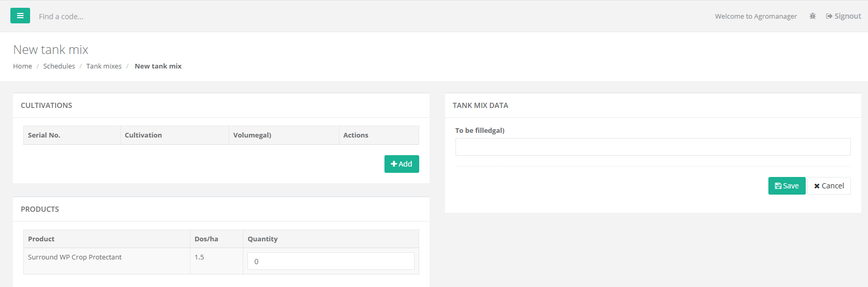
Task: Go to Home breadcrumb
Action: (x=22, y=66)
